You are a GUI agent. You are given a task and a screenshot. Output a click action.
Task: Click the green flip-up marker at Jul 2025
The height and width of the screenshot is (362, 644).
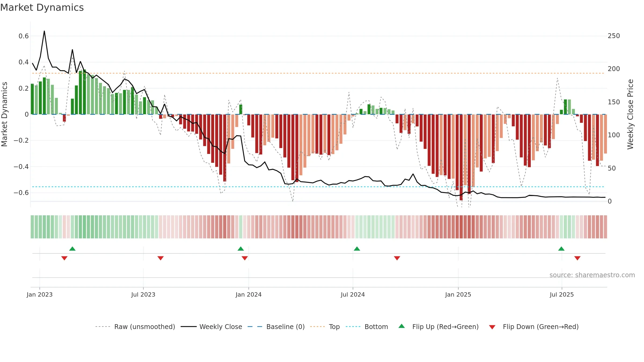[x=561, y=249]
